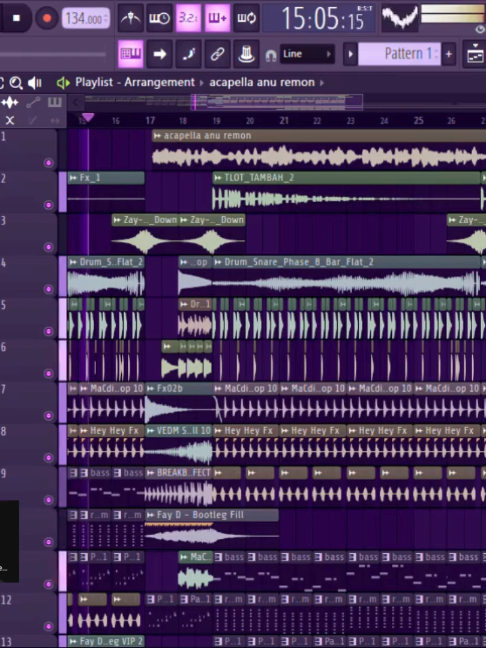This screenshot has width=486, height=648.
Task: Stop playback with the stop button
Action: (16, 18)
